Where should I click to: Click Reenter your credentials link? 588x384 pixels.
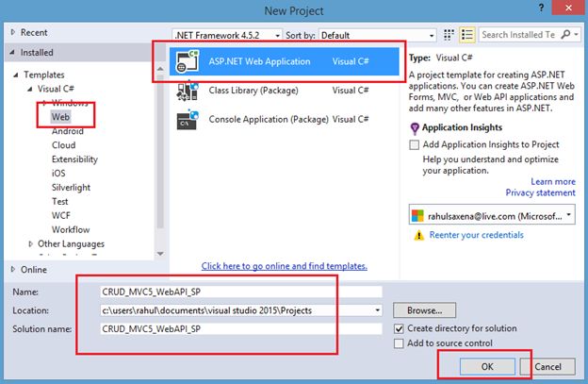[476, 235]
